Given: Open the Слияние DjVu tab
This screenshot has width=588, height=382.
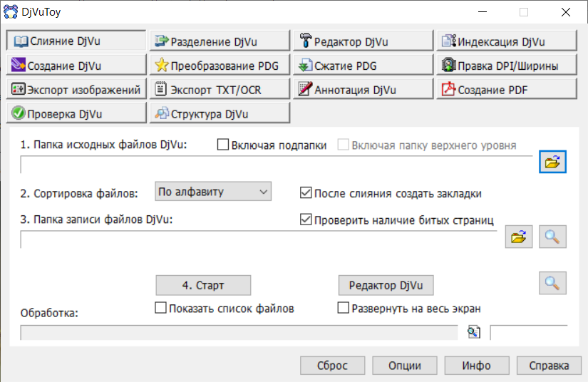Looking at the screenshot, I should pyautogui.click(x=76, y=41).
